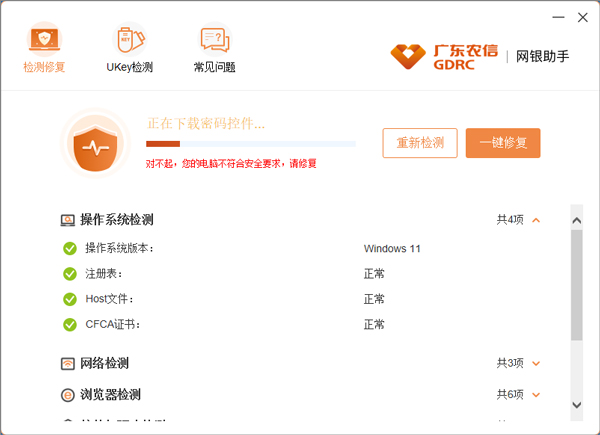Click the 共4项 count text
The height and width of the screenshot is (435, 600).
coord(510,220)
